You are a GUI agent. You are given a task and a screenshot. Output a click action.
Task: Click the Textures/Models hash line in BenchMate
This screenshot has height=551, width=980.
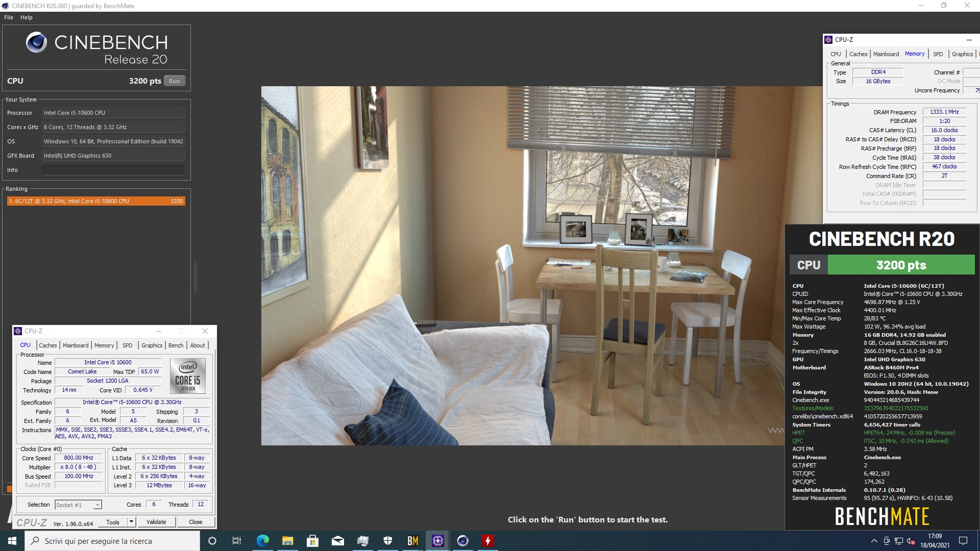tap(861, 408)
